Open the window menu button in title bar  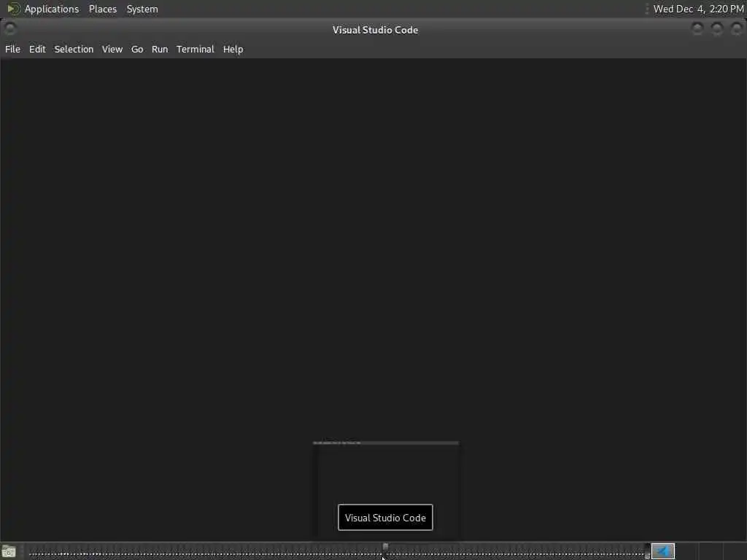point(10,29)
